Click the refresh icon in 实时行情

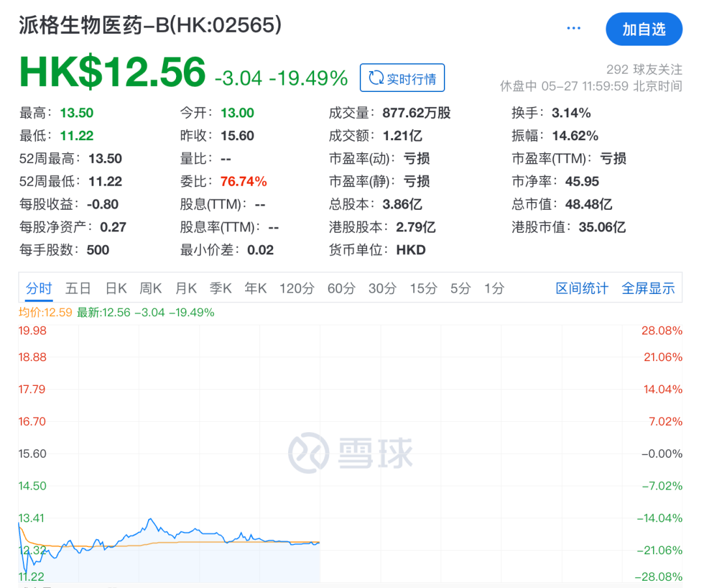(375, 78)
